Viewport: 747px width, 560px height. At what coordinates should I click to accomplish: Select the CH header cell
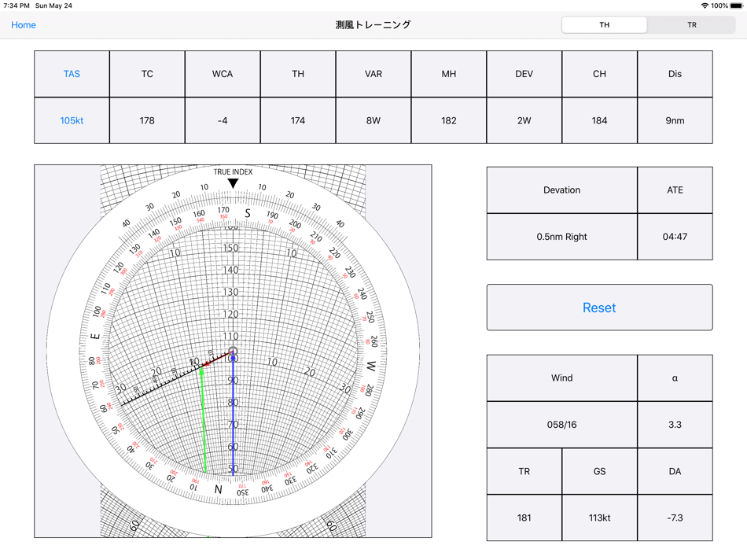coord(599,74)
